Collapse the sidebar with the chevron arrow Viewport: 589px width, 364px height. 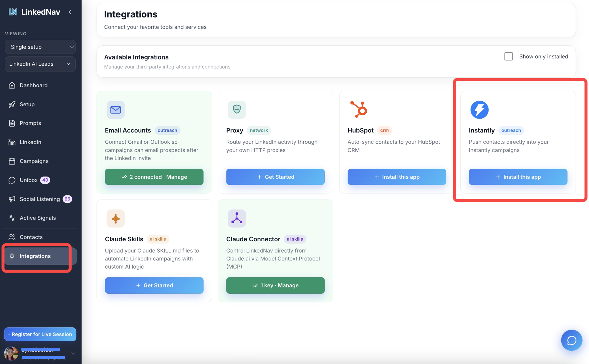point(70,12)
